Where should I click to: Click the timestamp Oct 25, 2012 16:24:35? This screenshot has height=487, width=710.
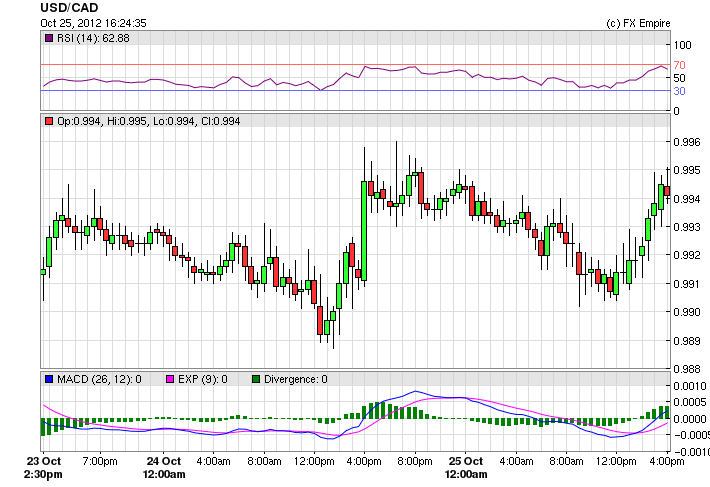pyautogui.click(x=93, y=23)
